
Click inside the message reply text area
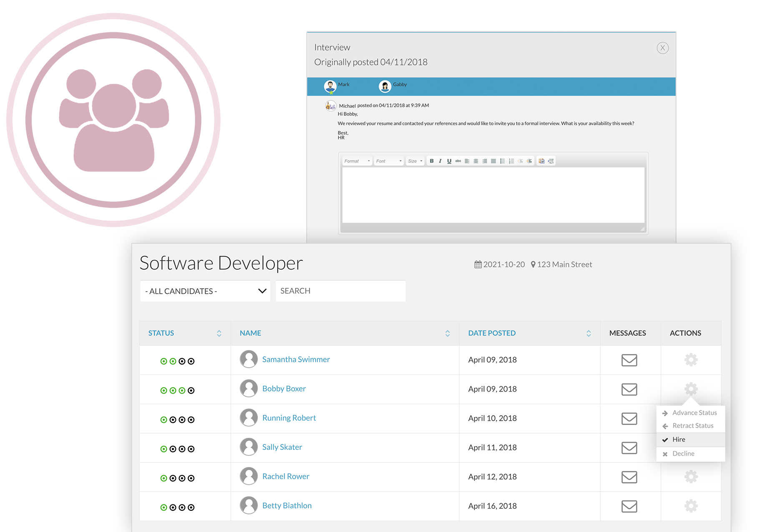click(493, 195)
